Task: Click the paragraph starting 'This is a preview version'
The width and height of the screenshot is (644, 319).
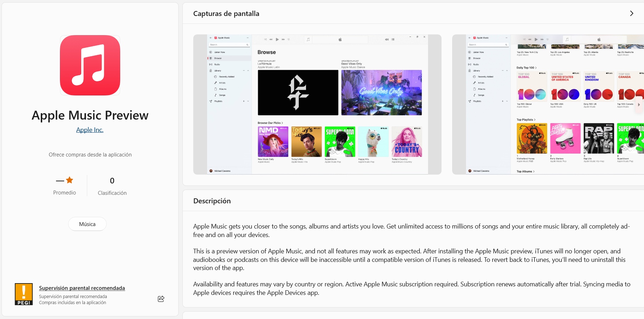Action: (x=409, y=259)
